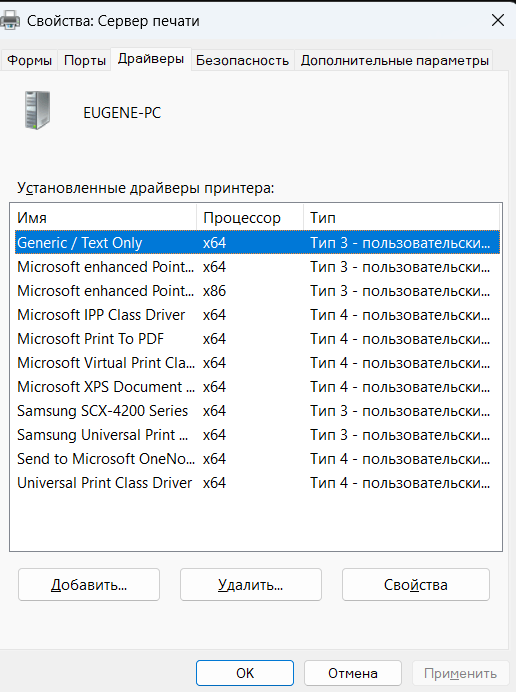Open driver Свойства button
516x692 pixels.
(416, 585)
